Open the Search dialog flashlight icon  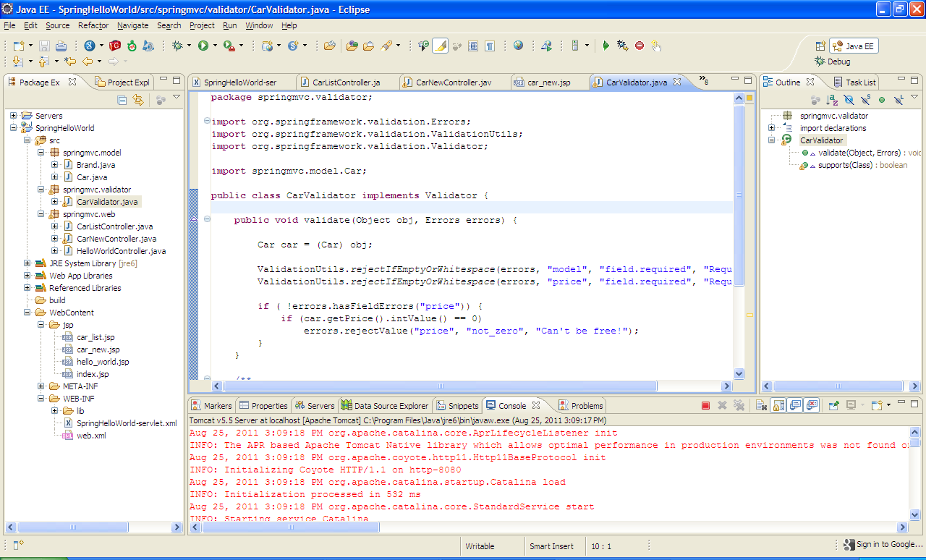pyautogui.click(x=386, y=45)
